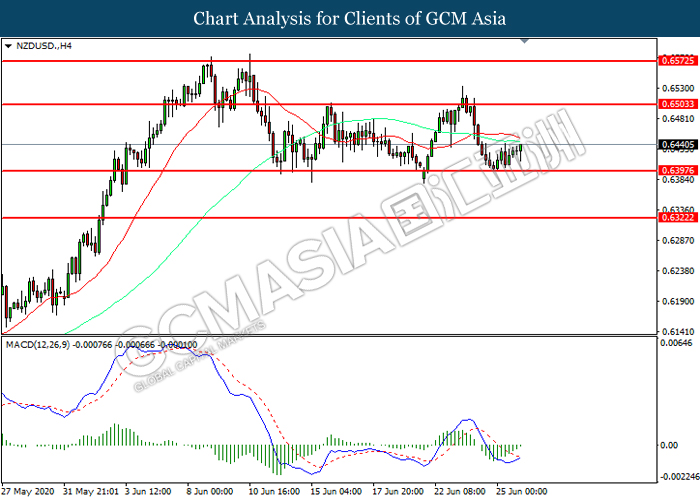
Task: Click the current price tag 0.64405
Action: coord(678,144)
